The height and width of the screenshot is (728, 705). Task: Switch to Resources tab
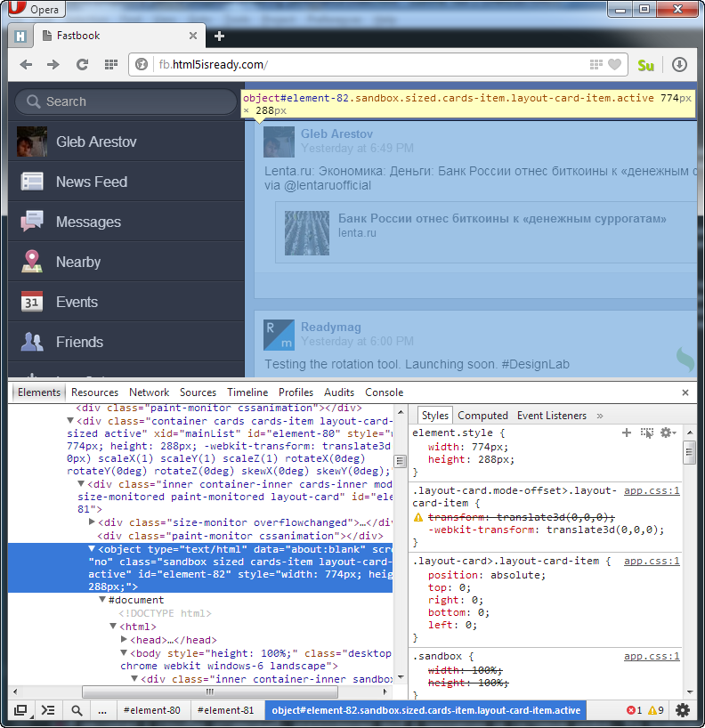pos(94,392)
